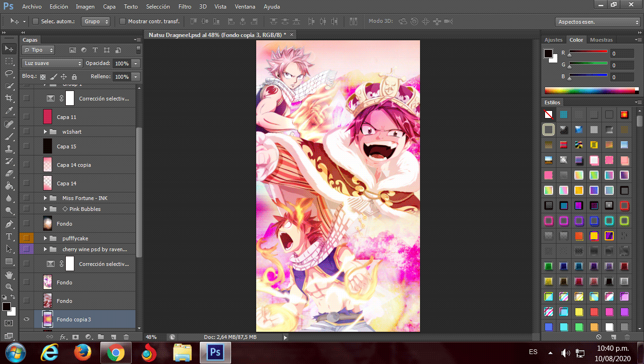Select the Path Selection arrow tool
Image resolution: width=644 pixels, height=364 pixels.
[x=9, y=248]
